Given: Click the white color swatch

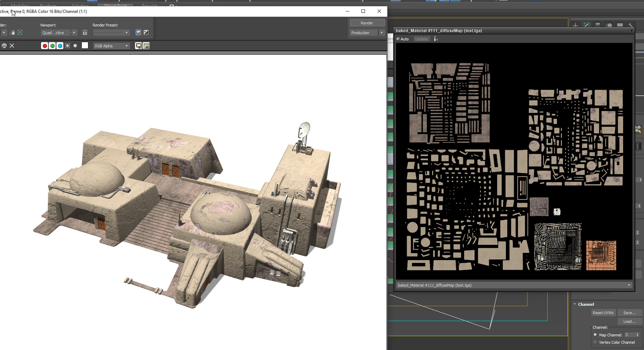Looking at the screenshot, I should [85, 46].
